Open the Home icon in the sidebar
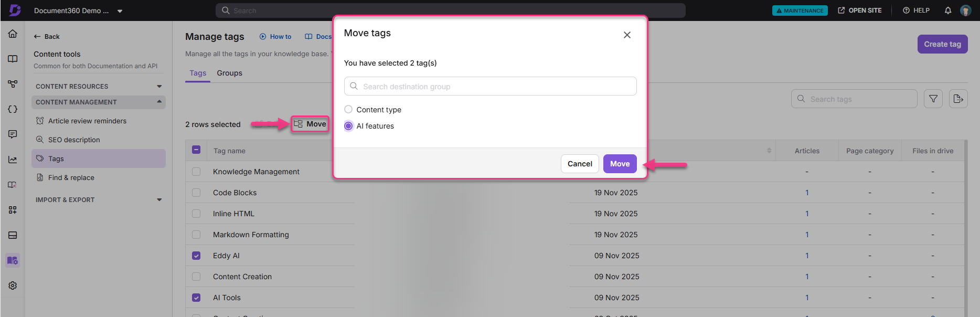This screenshot has height=317, width=980. (x=13, y=34)
